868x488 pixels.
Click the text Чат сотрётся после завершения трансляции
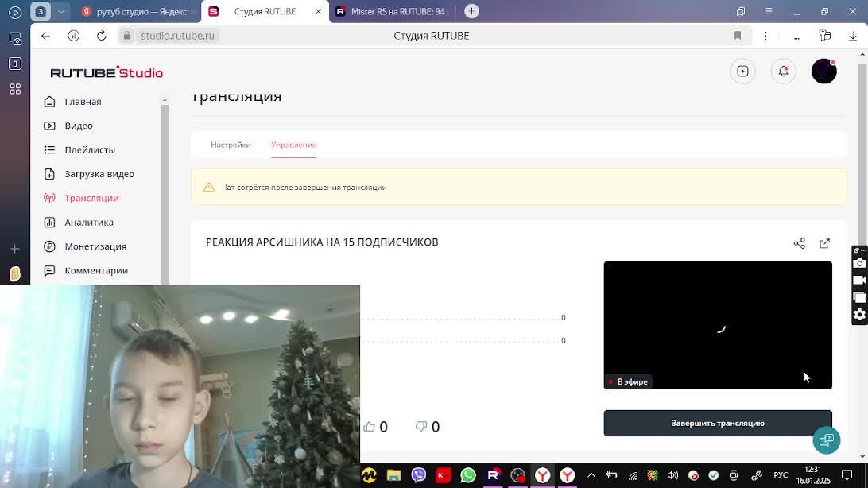pos(304,188)
